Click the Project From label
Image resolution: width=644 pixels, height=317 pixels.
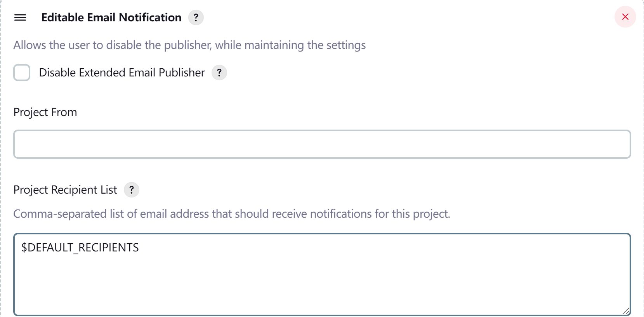click(x=45, y=112)
